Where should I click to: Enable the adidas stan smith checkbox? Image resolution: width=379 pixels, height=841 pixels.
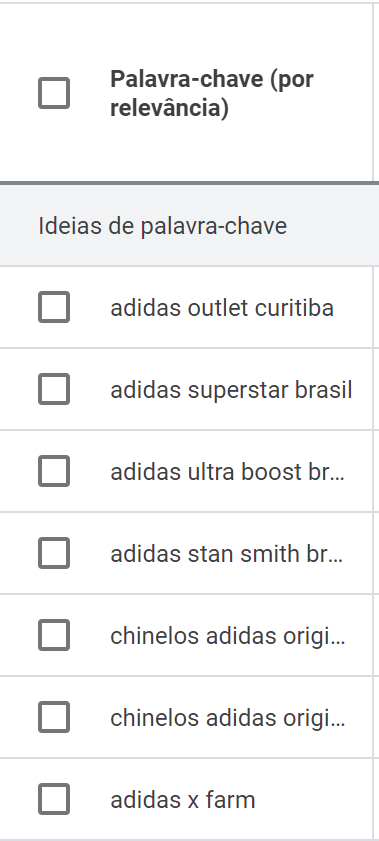coord(54,553)
